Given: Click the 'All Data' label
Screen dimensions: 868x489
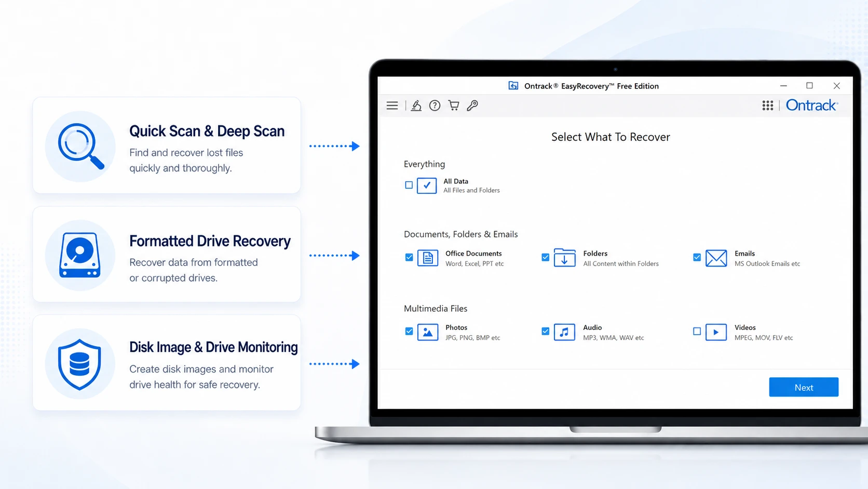Looking at the screenshot, I should pyautogui.click(x=456, y=181).
